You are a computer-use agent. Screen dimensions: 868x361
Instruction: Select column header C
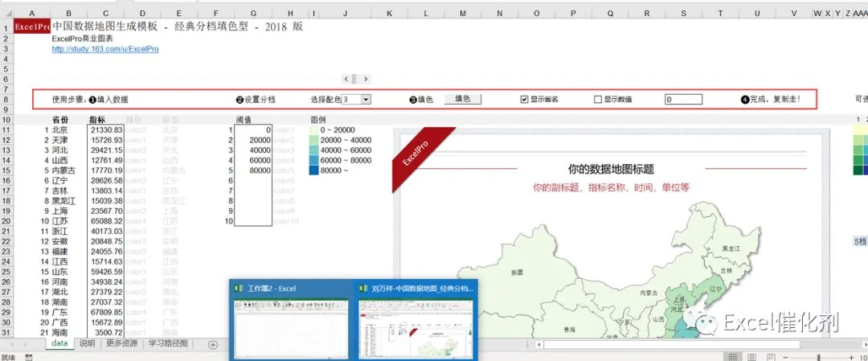click(106, 13)
